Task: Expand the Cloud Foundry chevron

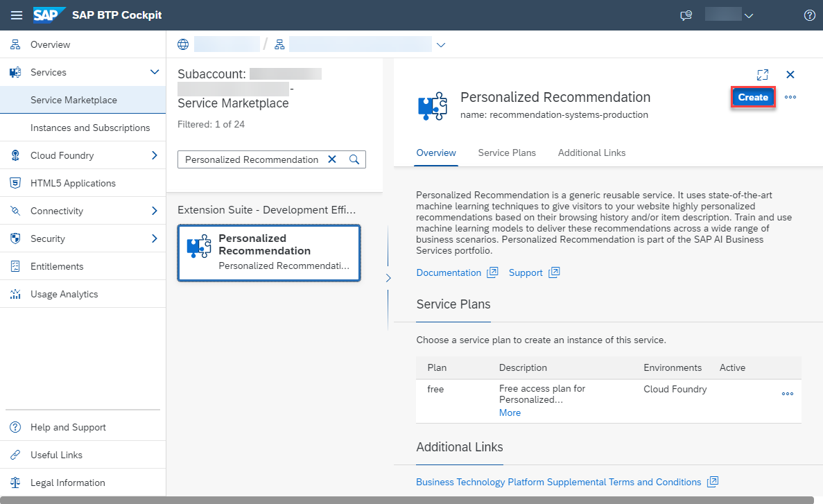Action: point(155,155)
